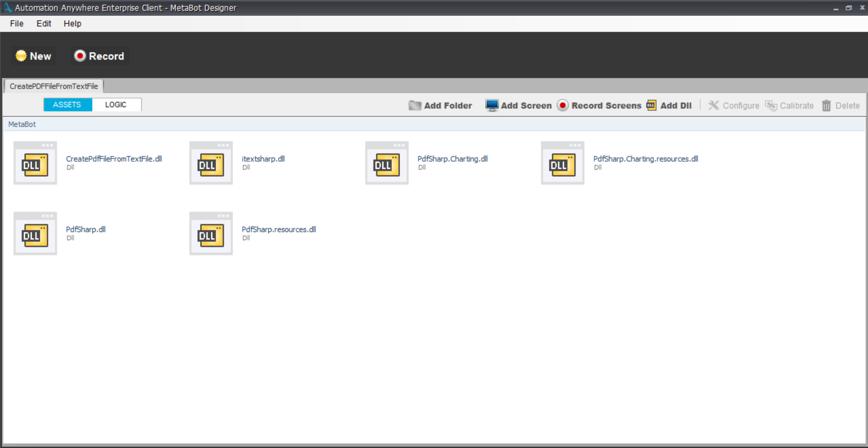Click the Configure wrench icon
This screenshot has width=868, height=448.
coord(714,105)
